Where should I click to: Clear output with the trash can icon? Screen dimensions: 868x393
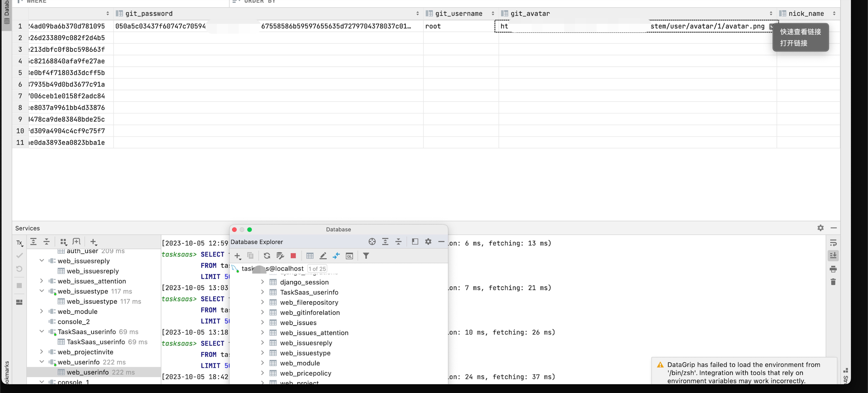tap(833, 282)
